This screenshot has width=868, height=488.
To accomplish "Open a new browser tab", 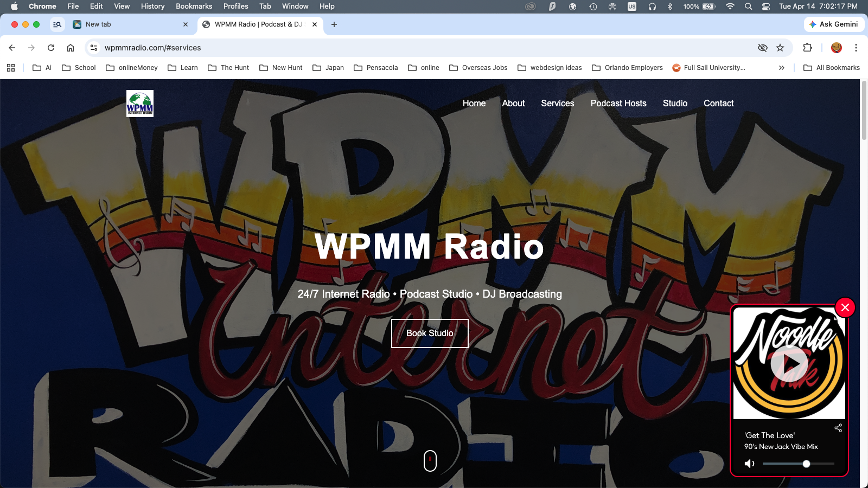I will pyautogui.click(x=334, y=24).
